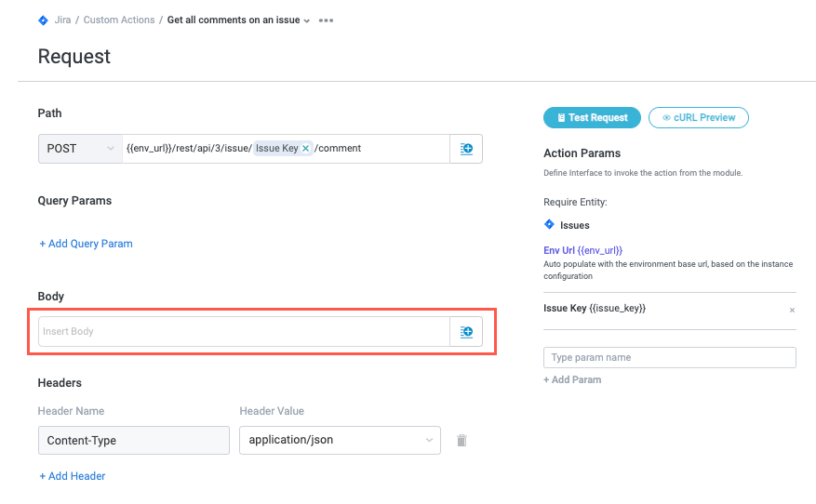This screenshot has height=504, width=816.
Task: Click the Type param name field
Action: [x=669, y=358]
